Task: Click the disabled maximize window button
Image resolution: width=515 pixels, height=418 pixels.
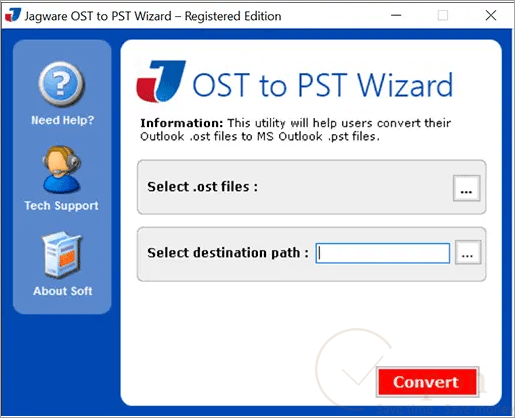Action: 443,15
